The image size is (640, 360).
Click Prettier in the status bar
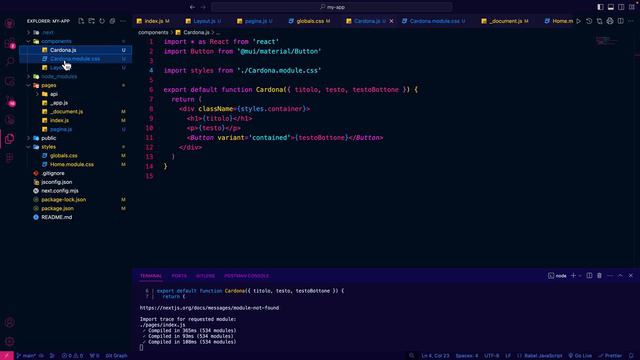pos(610,356)
